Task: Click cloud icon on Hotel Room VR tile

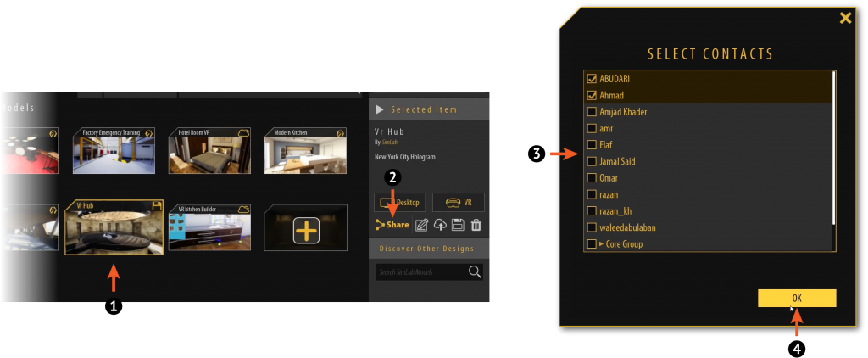Action: 244,133
